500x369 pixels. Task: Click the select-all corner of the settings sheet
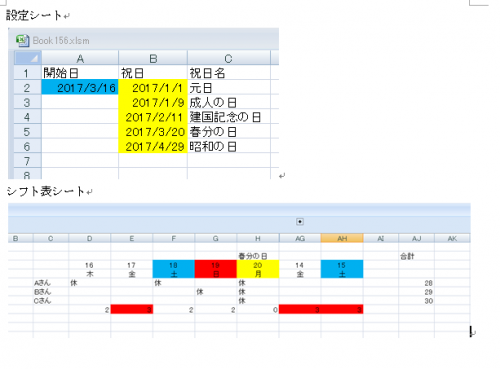click(x=28, y=58)
